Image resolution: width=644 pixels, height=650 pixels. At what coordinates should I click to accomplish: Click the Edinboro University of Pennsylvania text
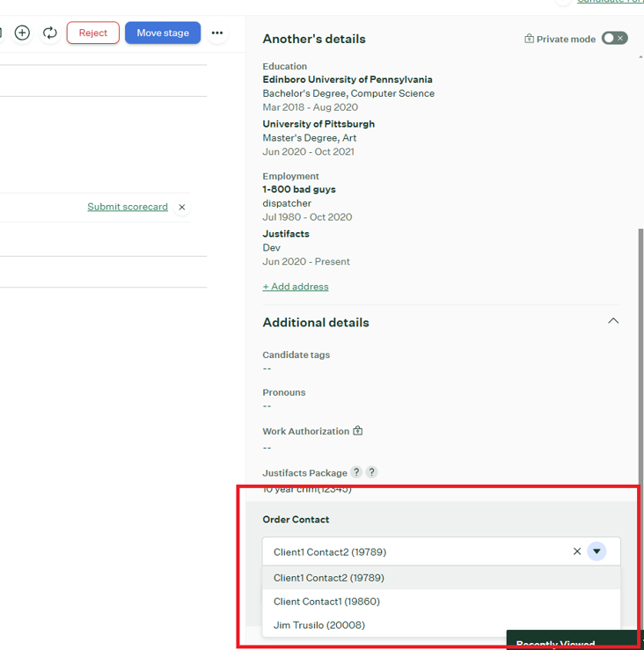pos(348,79)
